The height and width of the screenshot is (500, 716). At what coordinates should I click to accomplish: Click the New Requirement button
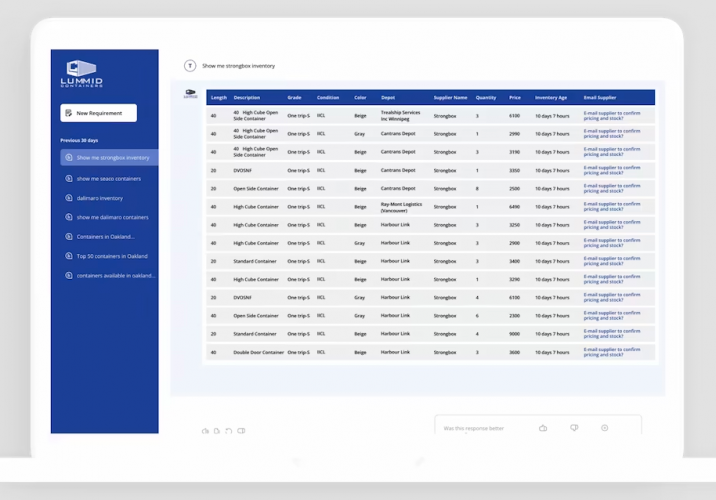pos(99,113)
